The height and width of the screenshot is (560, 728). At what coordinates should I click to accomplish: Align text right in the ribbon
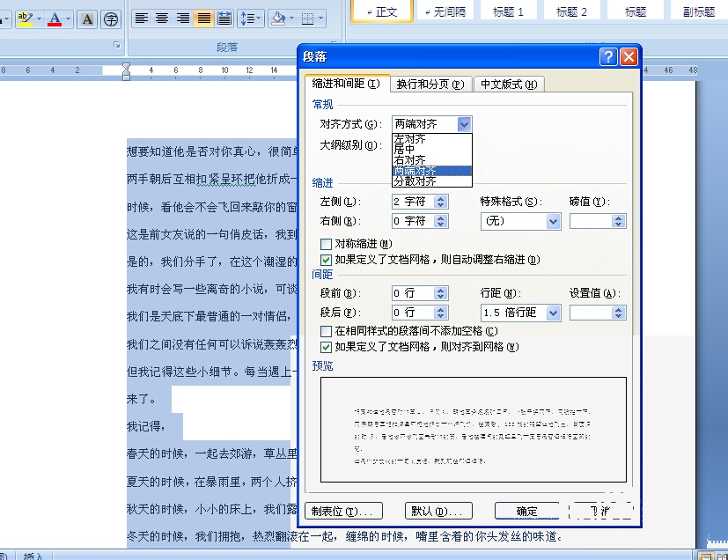[x=183, y=18]
